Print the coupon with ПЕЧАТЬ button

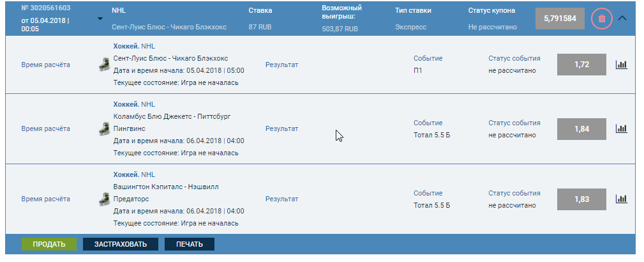[190, 244]
